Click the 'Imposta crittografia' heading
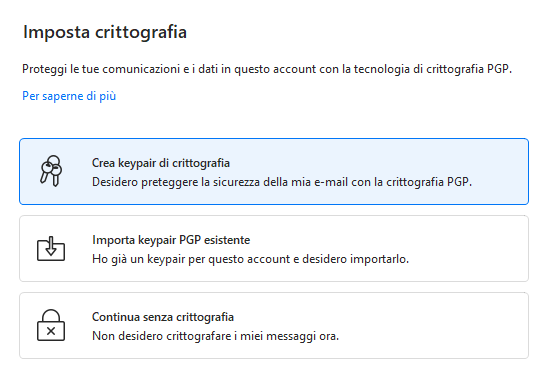The height and width of the screenshot is (381, 545). (x=105, y=32)
